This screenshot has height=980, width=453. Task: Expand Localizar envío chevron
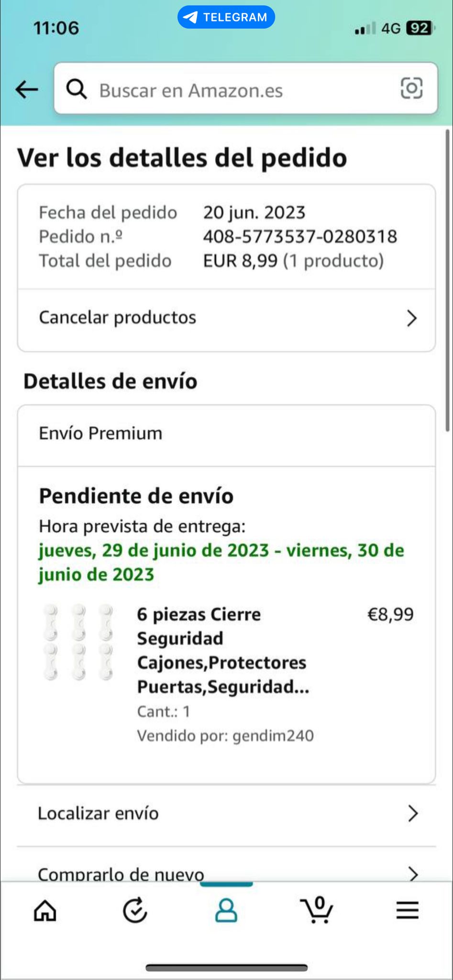(x=413, y=813)
